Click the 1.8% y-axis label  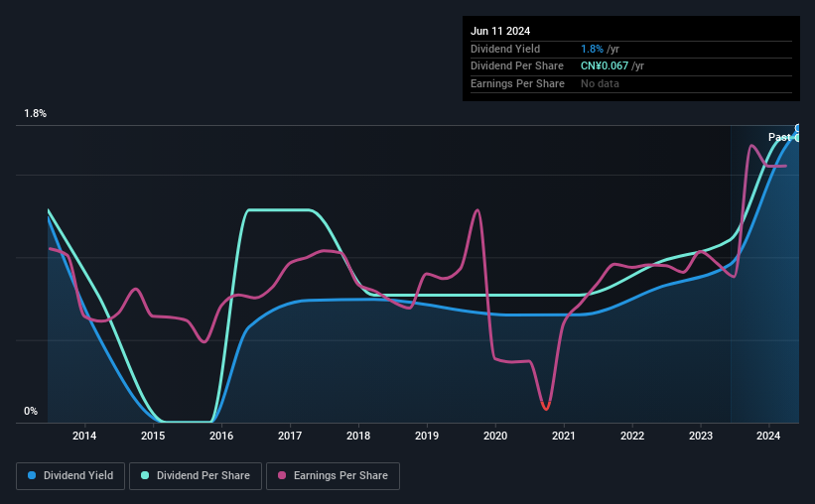coord(36,113)
